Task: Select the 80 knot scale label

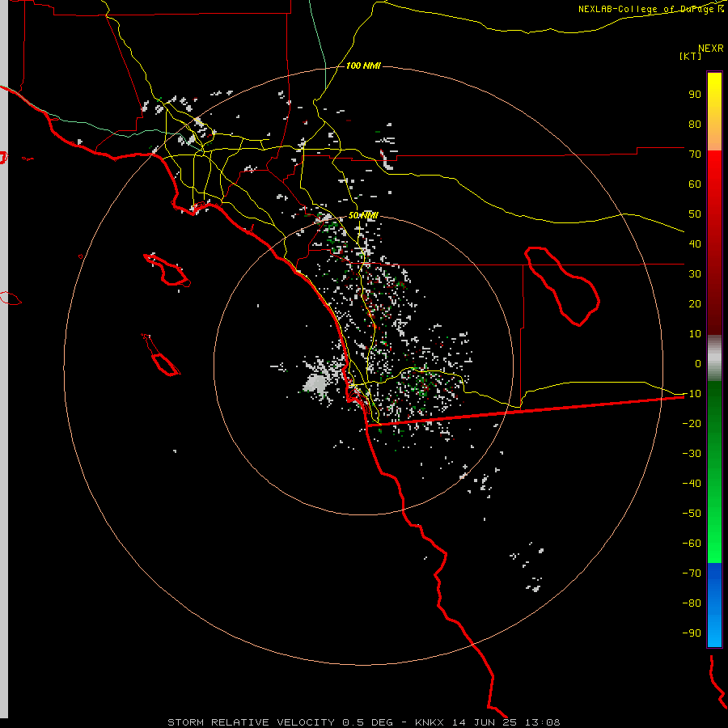Action: pyautogui.click(x=695, y=124)
